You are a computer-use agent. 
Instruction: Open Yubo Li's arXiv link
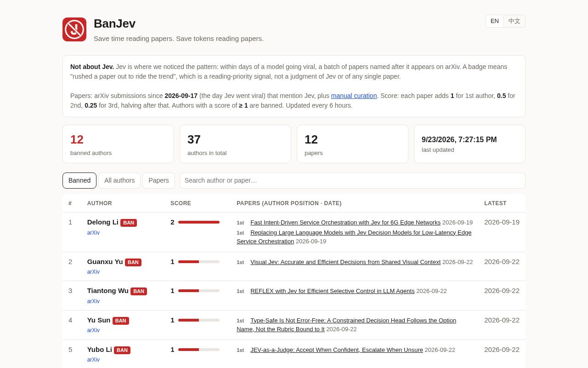point(93,360)
